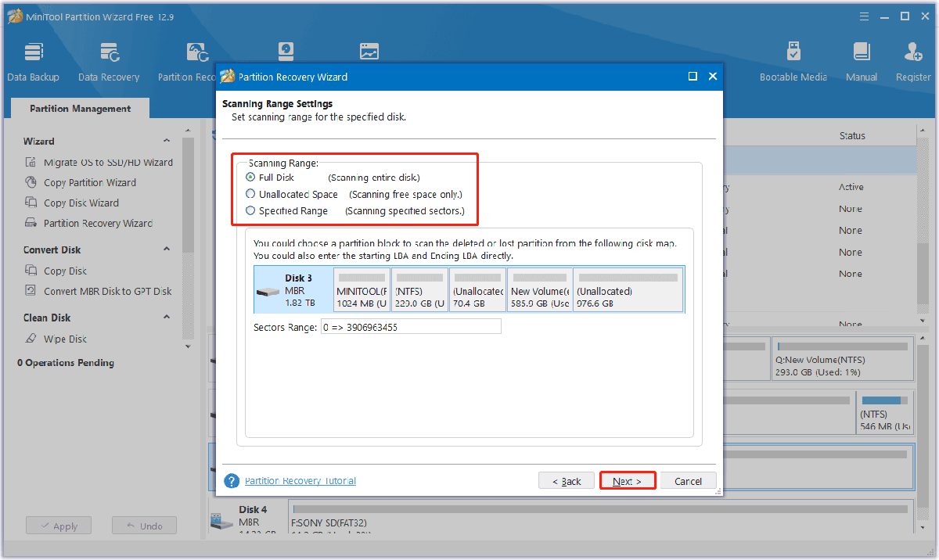Collapse the Convert Disk section
This screenshot has width=939, height=560.
pyautogui.click(x=167, y=249)
